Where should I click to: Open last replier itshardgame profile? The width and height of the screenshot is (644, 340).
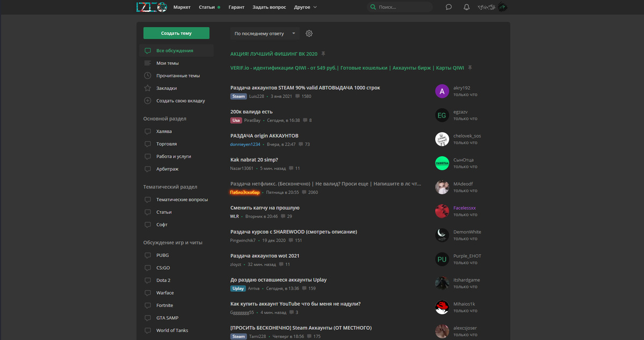467,280
